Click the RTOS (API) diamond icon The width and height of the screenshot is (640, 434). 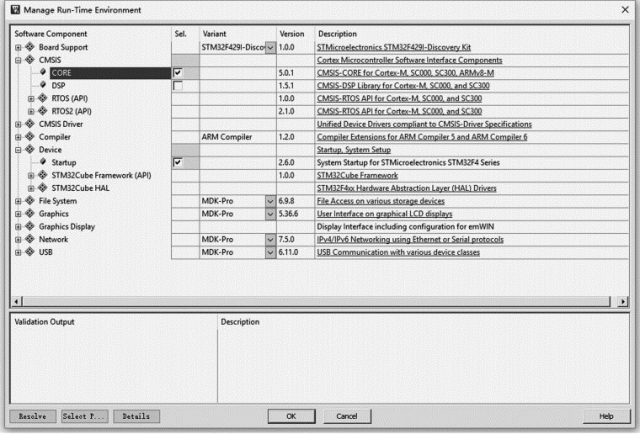[43, 98]
